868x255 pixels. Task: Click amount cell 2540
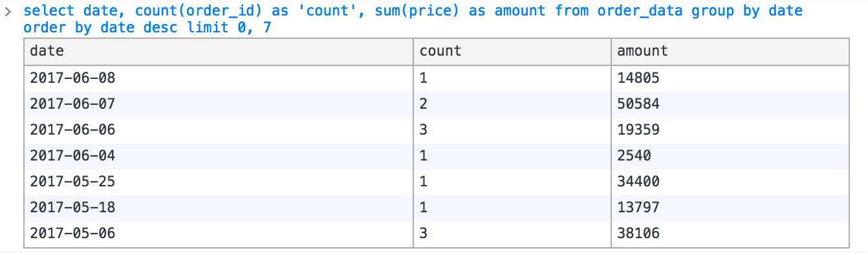click(x=730, y=156)
